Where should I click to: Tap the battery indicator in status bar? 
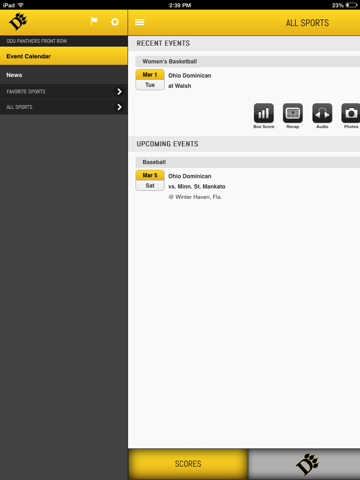[351, 5]
